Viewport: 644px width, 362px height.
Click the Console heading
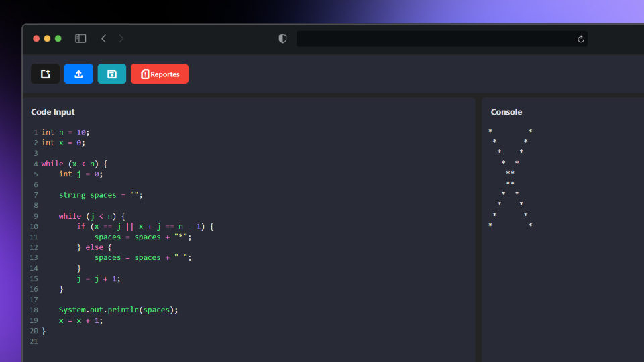(506, 112)
